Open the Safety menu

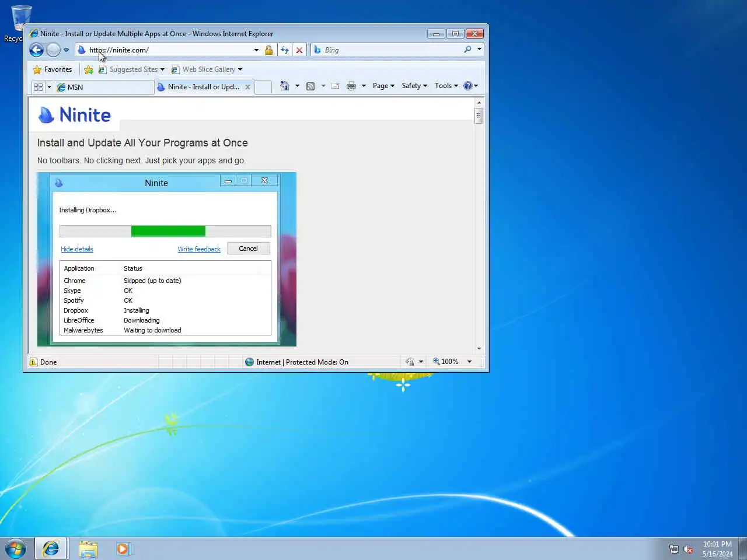click(414, 86)
